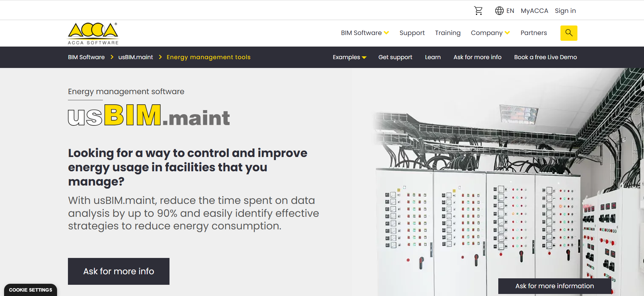
Task: Click the globe language icon
Action: 499,11
